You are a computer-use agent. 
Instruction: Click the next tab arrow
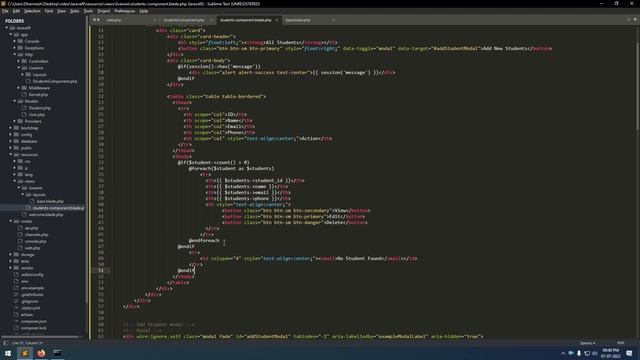coord(98,20)
